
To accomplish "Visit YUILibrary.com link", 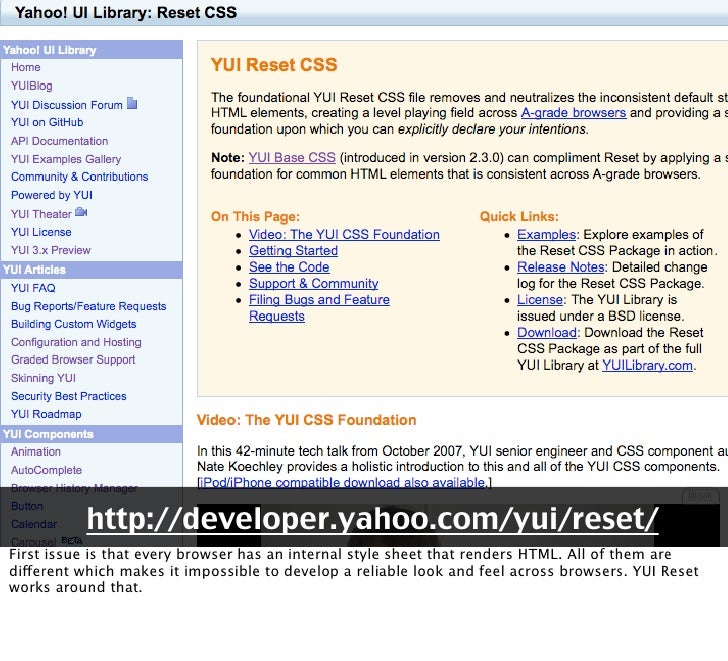I will click(x=647, y=365).
